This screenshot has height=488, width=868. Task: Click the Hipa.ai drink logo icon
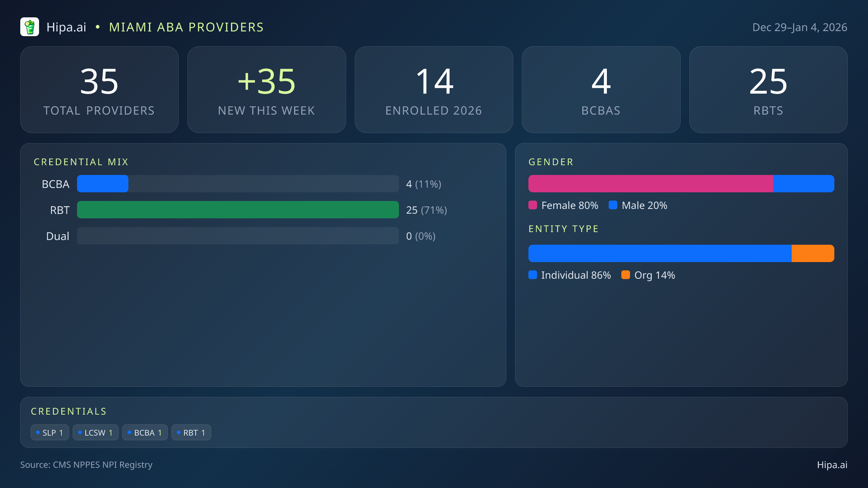point(30,27)
